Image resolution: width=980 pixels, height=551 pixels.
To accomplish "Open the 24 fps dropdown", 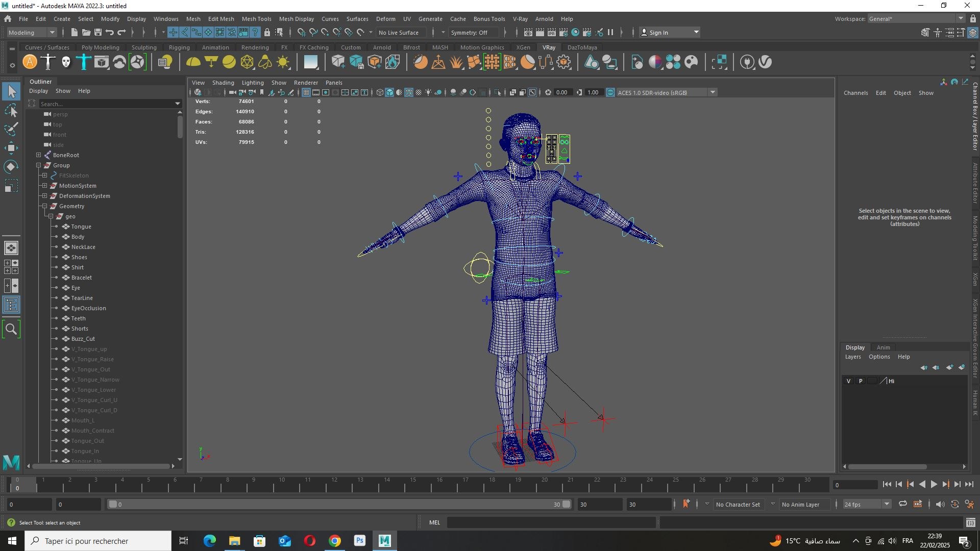I will pyautogui.click(x=866, y=505).
